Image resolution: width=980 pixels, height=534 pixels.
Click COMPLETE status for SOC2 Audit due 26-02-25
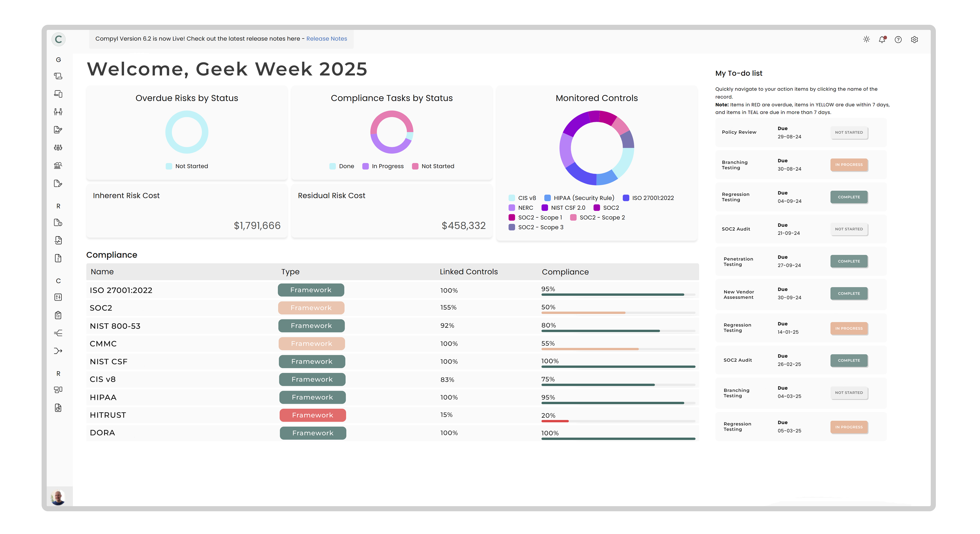tap(849, 360)
